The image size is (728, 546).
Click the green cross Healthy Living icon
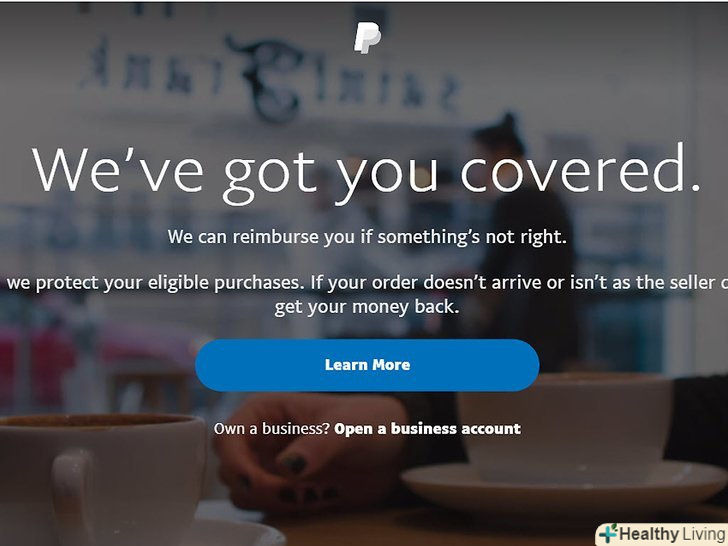[x=608, y=534]
